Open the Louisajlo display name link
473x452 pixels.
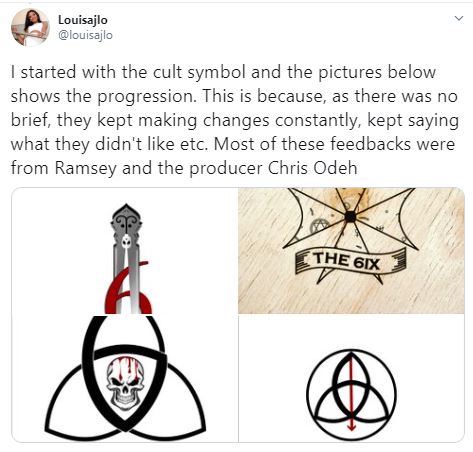click(83, 20)
